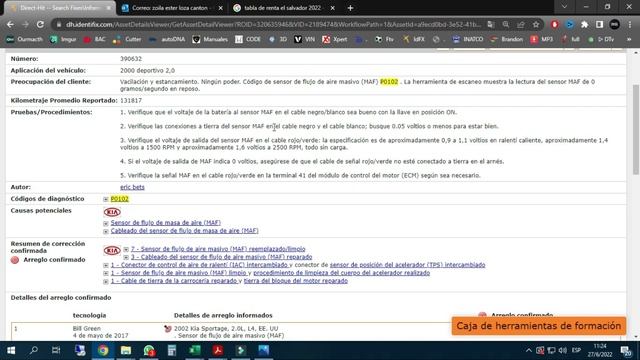640x360 pixels.
Task: Click the translate page icon in address bar
Action: tap(491, 24)
